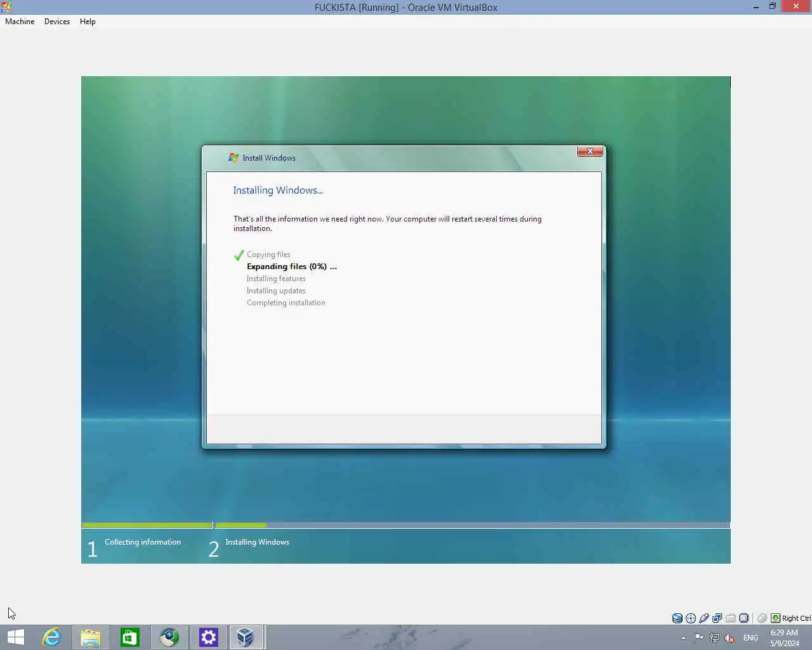
Task: Click the Collecting information progress bar
Action: coord(147,525)
